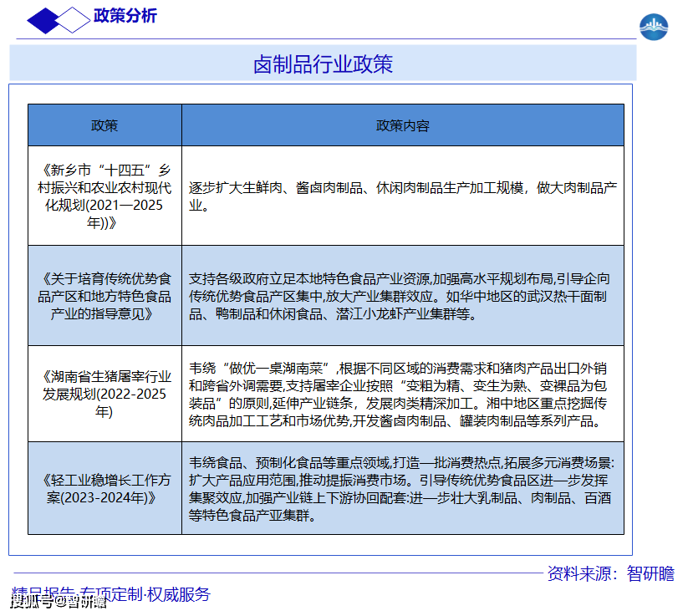Select the 政策内容 column header
Image resolution: width=688 pixels, height=616 pixels.
[403, 125]
